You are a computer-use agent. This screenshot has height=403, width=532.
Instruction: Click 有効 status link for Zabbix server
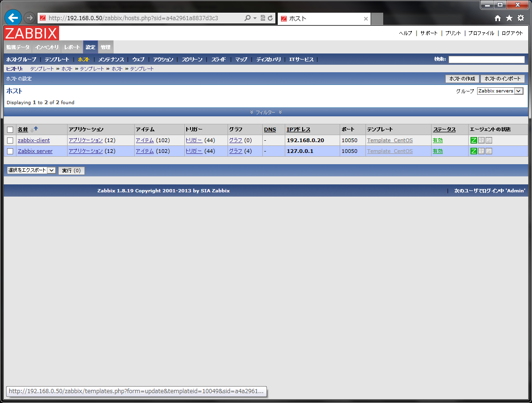tap(438, 151)
